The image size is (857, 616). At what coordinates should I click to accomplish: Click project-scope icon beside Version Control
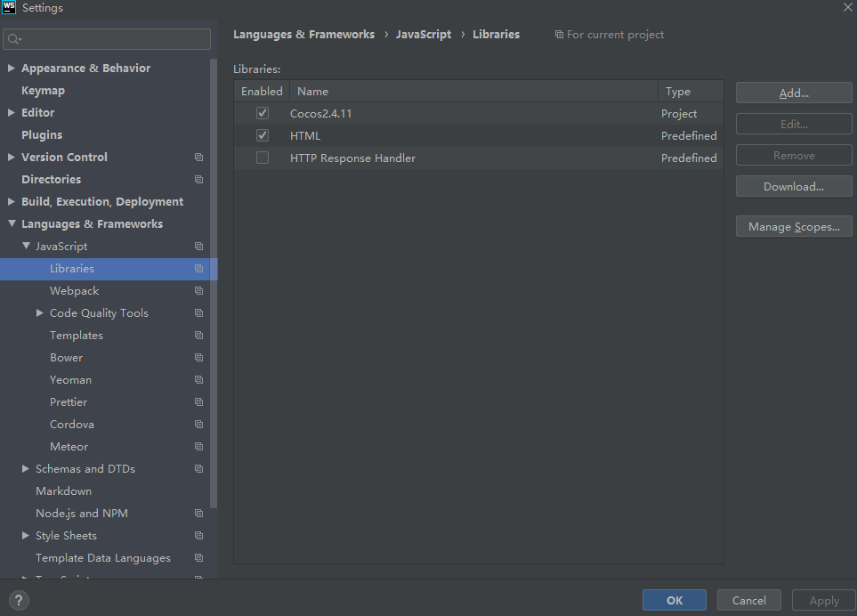pyautogui.click(x=198, y=158)
